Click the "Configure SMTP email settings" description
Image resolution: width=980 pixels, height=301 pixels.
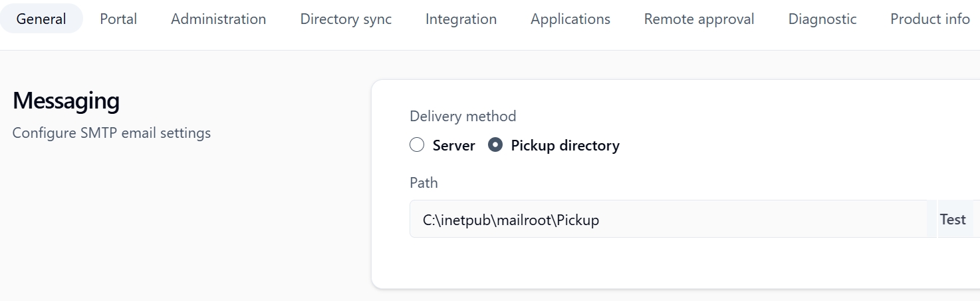(111, 133)
